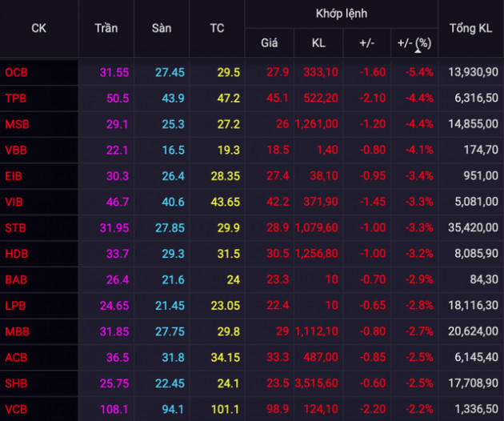
Task: Click the Trần column header
Action: click(106, 28)
